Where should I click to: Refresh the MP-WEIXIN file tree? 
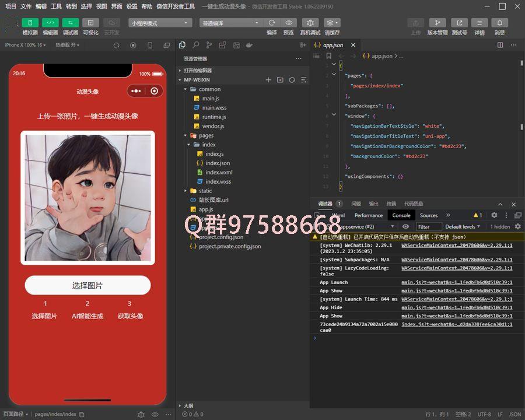click(x=292, y=80)
